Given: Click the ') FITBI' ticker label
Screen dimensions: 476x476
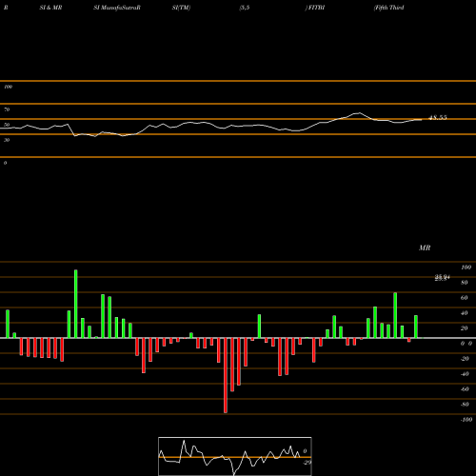Looking at the screenshot, I should coord(315,8).
